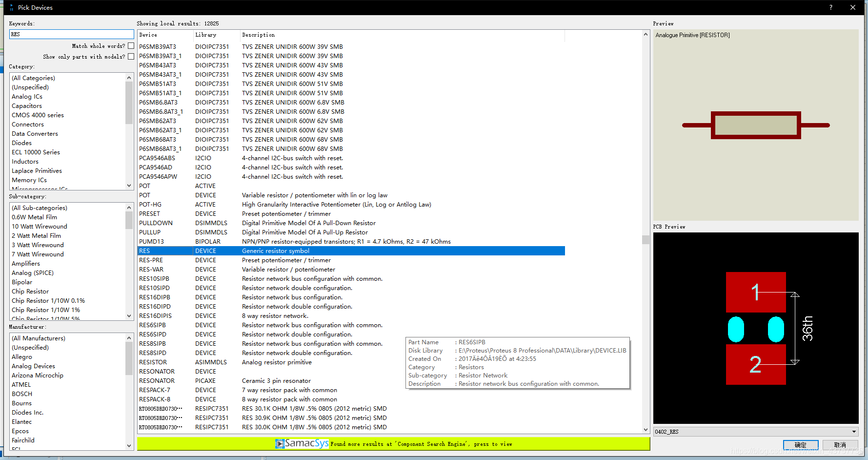Select 10 Watt Wirewound sub-category
868x460 pixels.
(x=40, y=226)
